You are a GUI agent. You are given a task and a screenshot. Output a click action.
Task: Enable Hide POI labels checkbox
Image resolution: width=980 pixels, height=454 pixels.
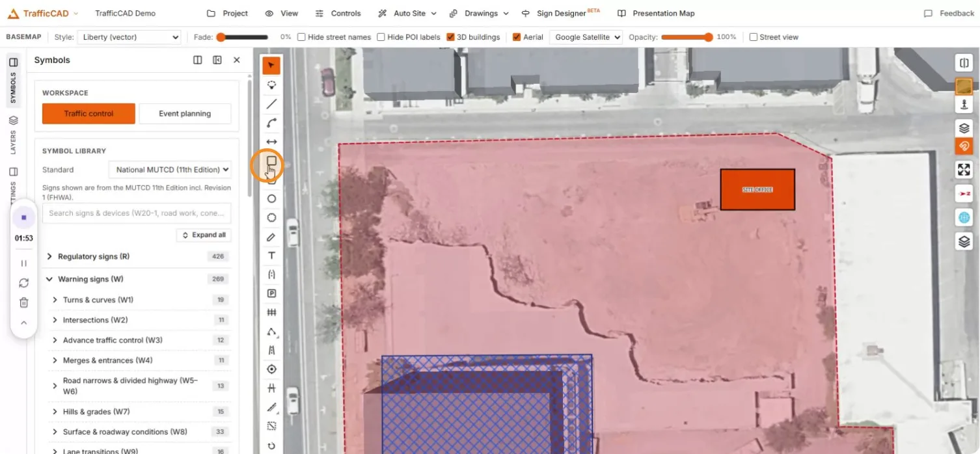(381, 37)
